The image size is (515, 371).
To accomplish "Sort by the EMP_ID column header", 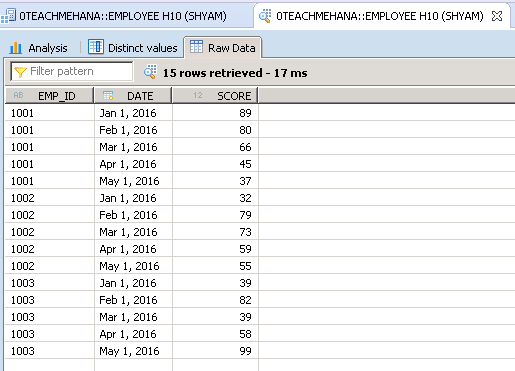I will pos(49,96).
